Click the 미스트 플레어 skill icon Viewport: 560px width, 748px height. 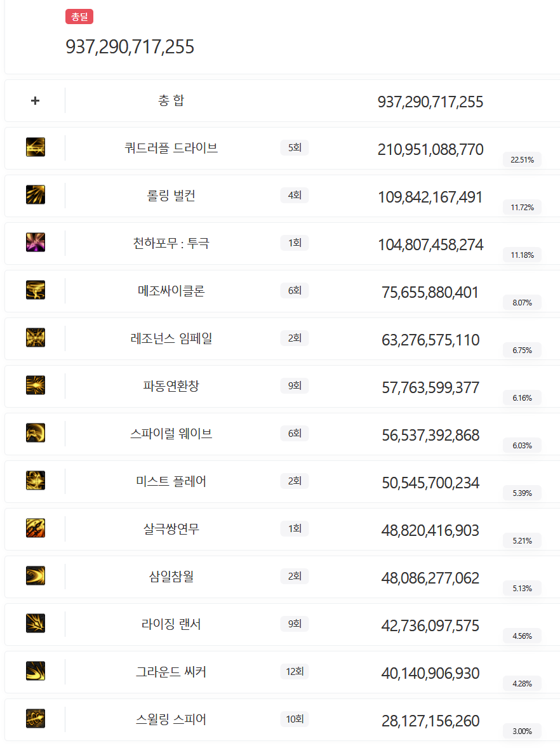[x=36, y=481]
